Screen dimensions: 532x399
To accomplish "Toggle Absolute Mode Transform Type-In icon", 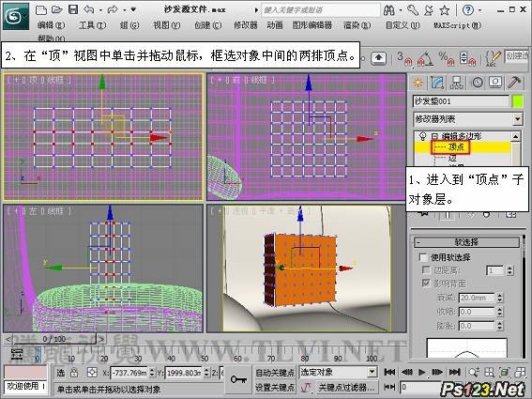I will (92, 373).
